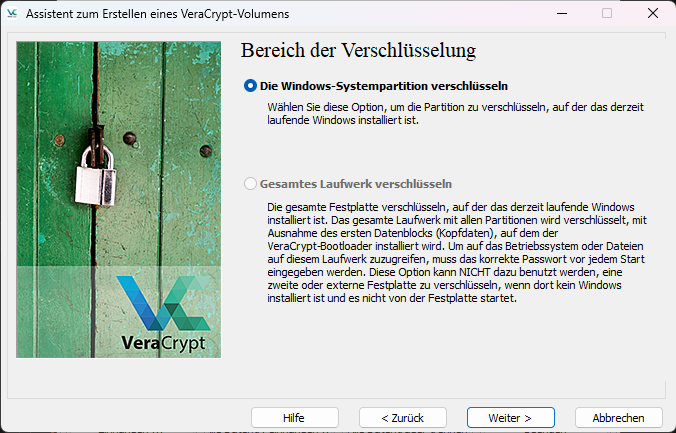Image resolution: width=676 pixels, height=433 pixels.
Task: Click the heading Bereich der Verschlüsselung
Action: pyautogui.click(x=358, y=50)
